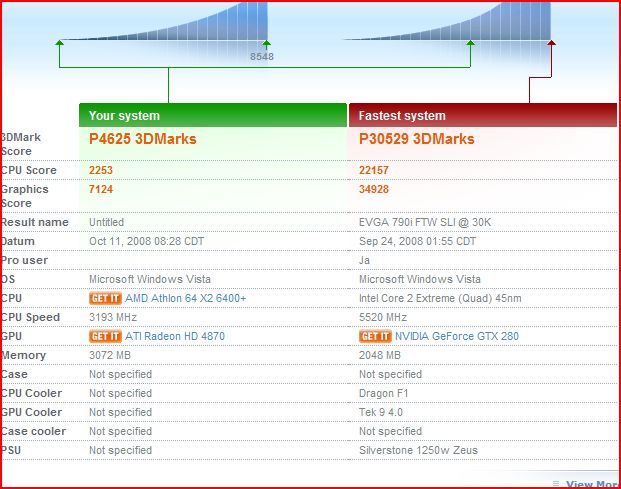The height and width of the screenshot is (489, 621).
Task: Open the NVIDIA GeForce GTX 280 link
Action: coord(457,336)
